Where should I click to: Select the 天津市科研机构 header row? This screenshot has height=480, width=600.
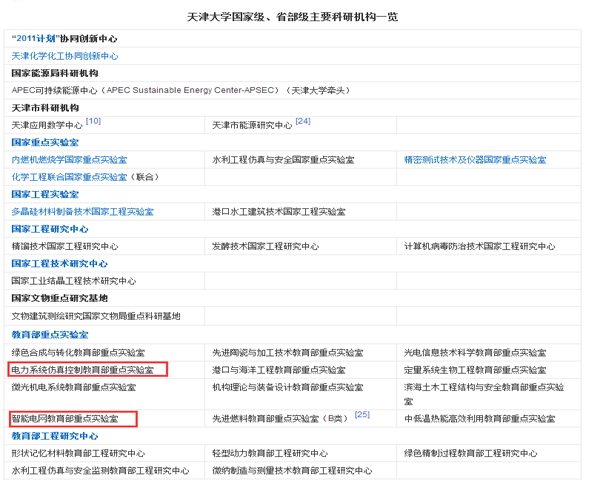point(293,108)
